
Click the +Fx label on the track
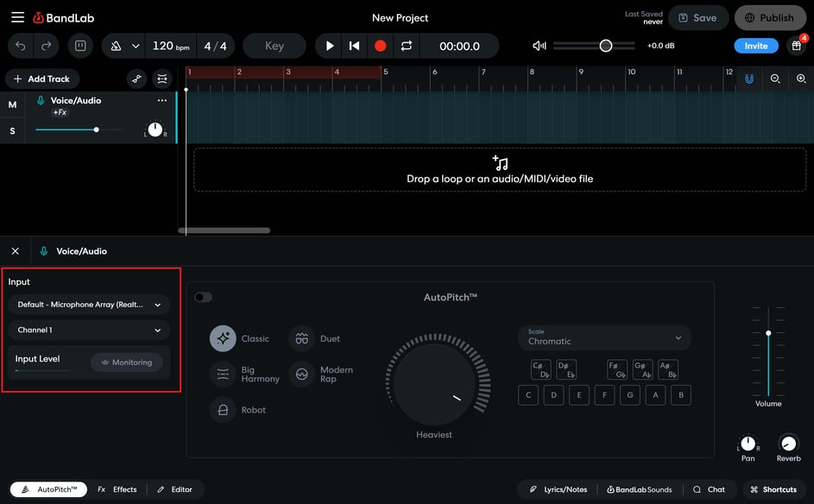coord(60,112)
